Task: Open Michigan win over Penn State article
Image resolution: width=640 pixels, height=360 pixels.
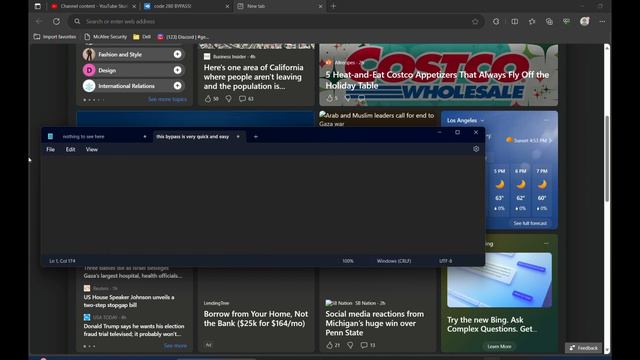Action: [375, 323]
